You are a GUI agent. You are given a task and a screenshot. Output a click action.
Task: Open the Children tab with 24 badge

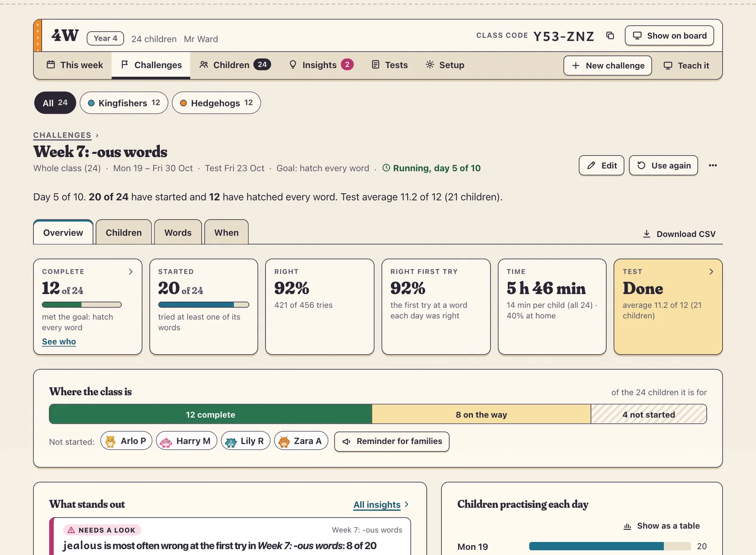235,65
